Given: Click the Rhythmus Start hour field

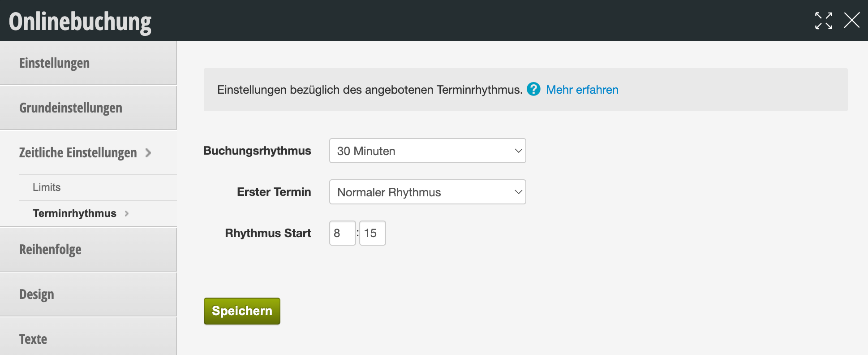Looking at the screenshot, I should (x=342, y=233).
